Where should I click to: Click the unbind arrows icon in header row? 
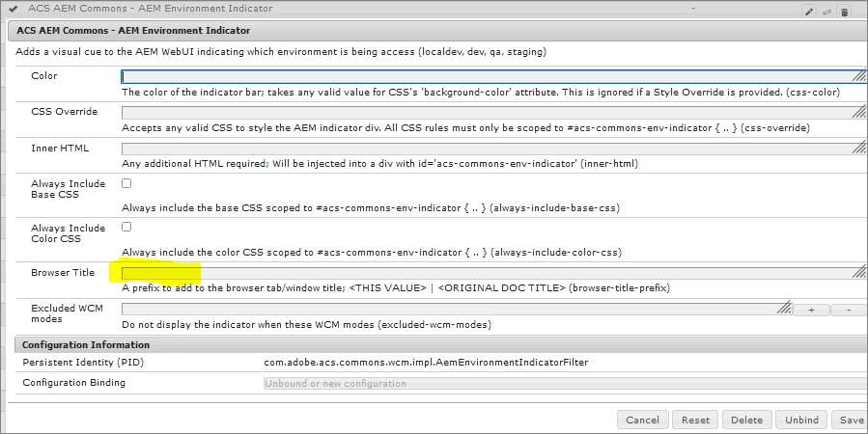tap(826, 12)
